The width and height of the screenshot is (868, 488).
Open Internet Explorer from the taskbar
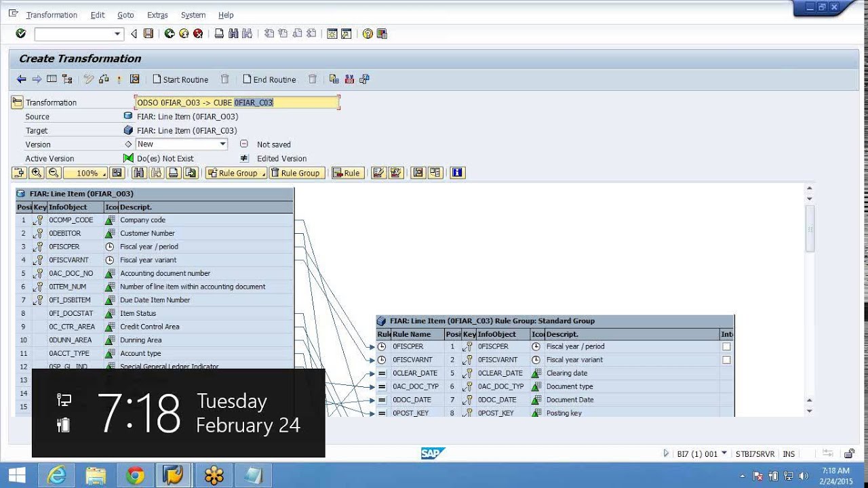point(57,476)
